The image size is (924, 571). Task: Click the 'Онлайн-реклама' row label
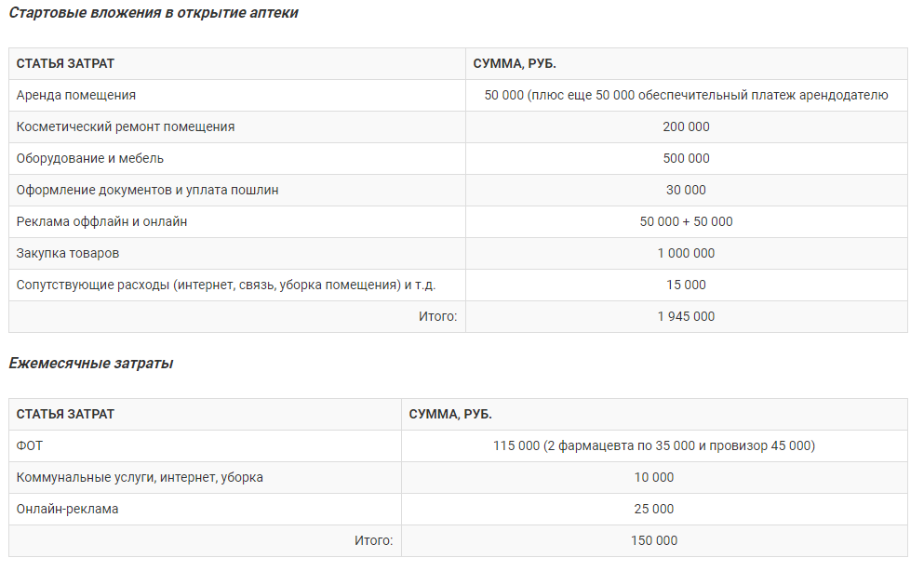coord(67,510)
